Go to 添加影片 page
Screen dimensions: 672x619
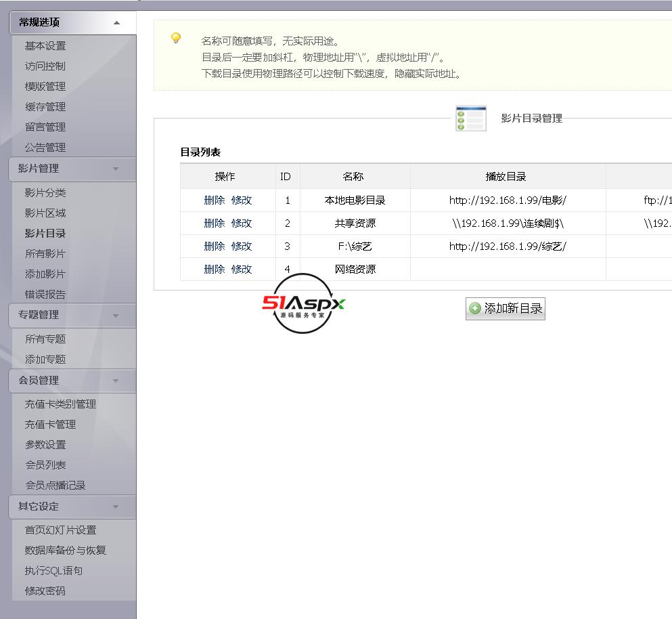45,274
